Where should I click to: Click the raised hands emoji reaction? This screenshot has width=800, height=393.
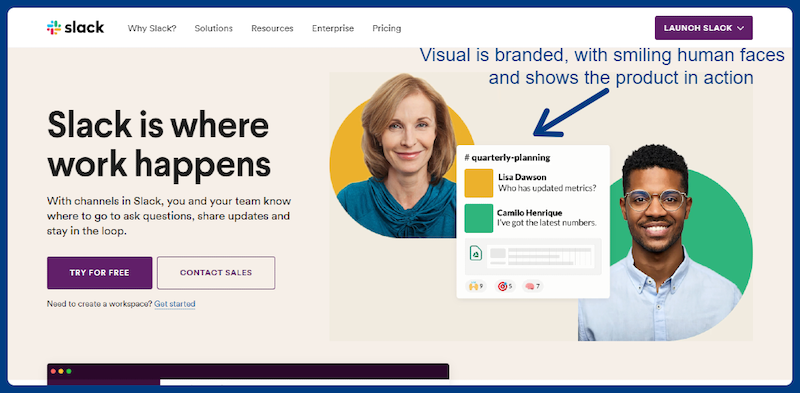[x=476, y=286]
